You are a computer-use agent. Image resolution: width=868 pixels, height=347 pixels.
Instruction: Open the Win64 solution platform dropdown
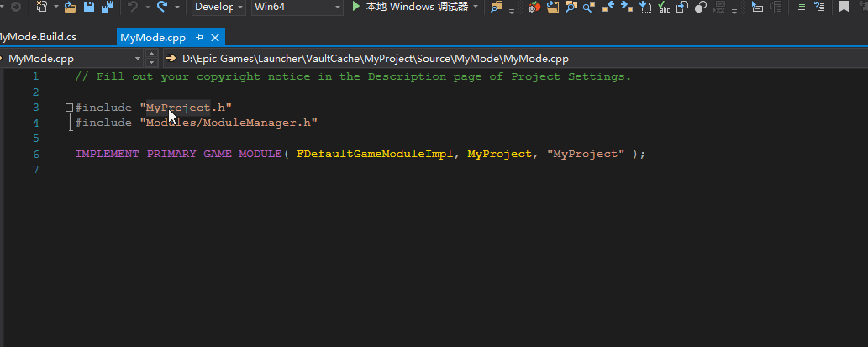tap(297, 7)
